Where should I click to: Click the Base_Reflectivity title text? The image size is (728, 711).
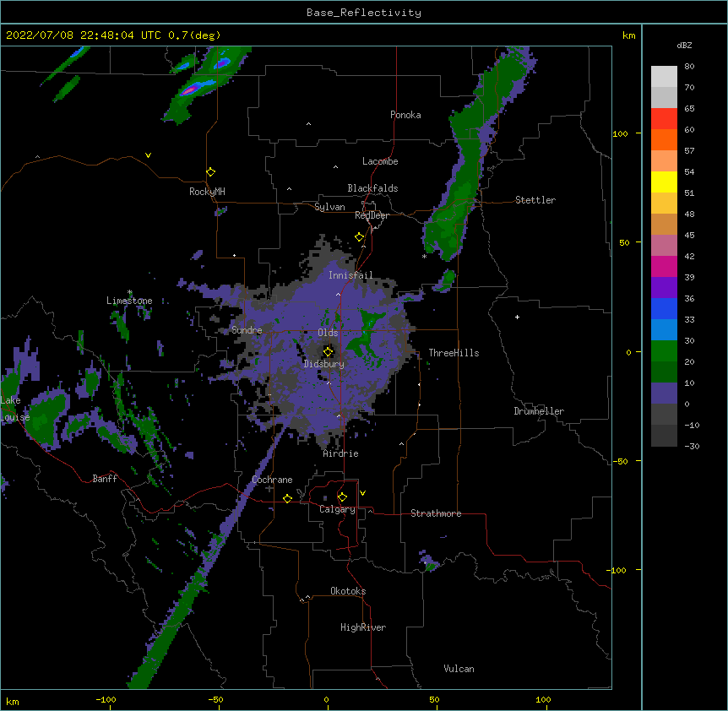(x=363, y=13)
